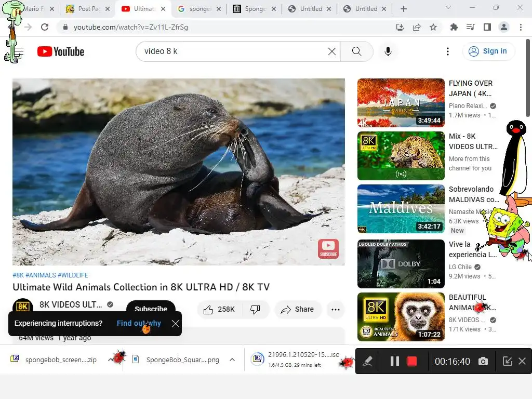
Task: Open the site info lock icon
Action: tap(65, 27)
